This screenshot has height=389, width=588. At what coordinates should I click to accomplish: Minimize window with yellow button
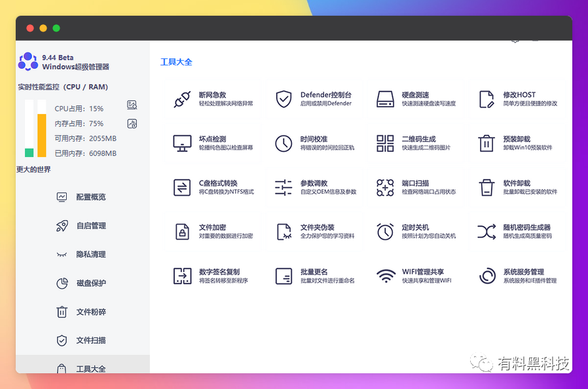(43, 28)
